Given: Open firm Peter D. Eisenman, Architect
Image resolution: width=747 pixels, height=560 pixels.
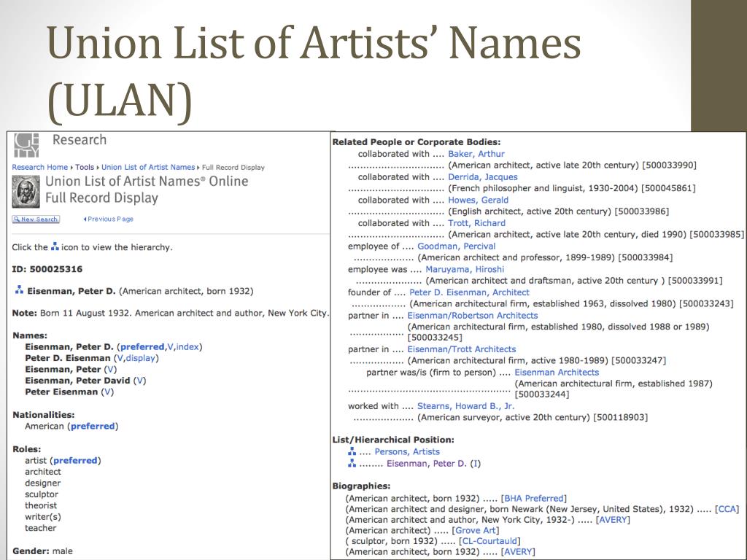Looking at the screenshot, I should [x=469, y=292].
